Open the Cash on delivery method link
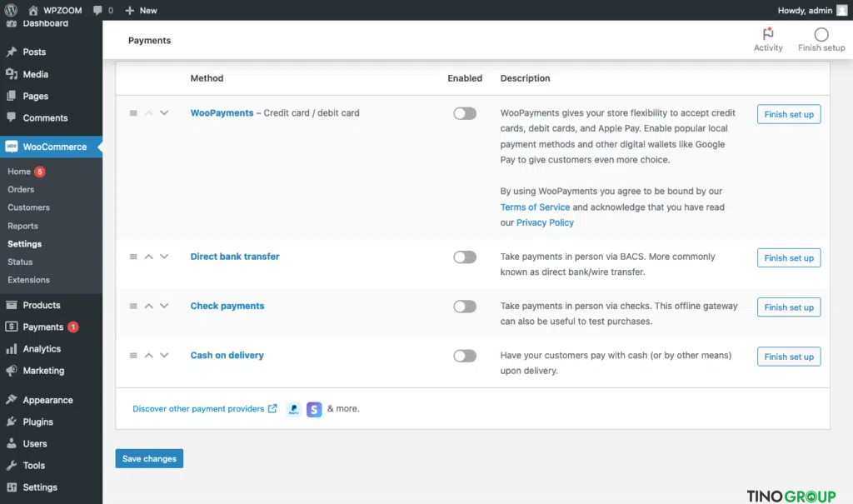853x504 pixels. (x=227, y=356)
